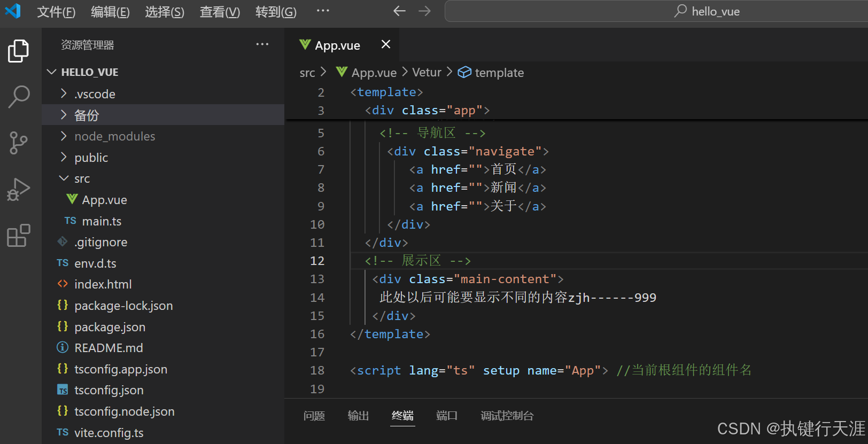
Task: Switch to the App.vue editor tab
Action: [342, 45]
